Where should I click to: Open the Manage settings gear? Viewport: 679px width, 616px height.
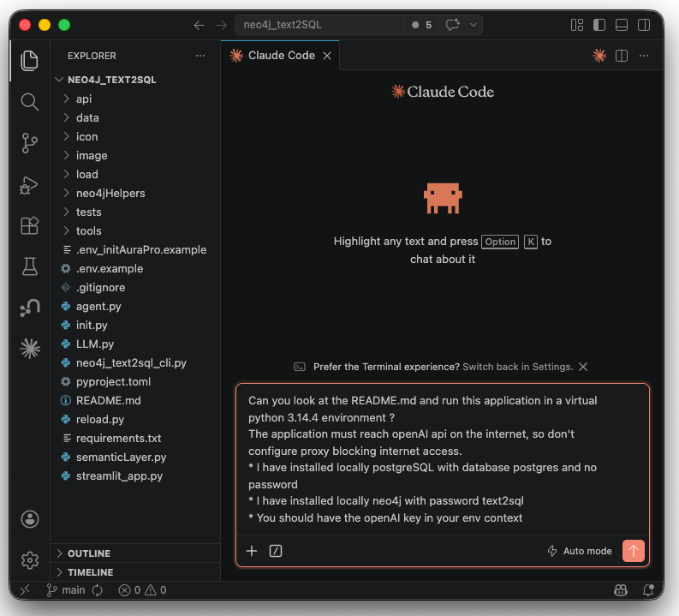(x=30, y=560)
